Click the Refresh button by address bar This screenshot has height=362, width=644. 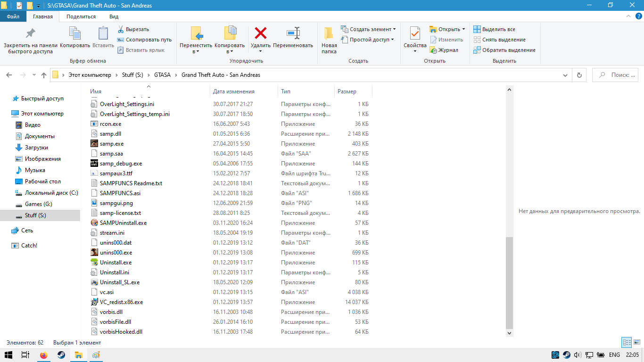tap(579, 75)
